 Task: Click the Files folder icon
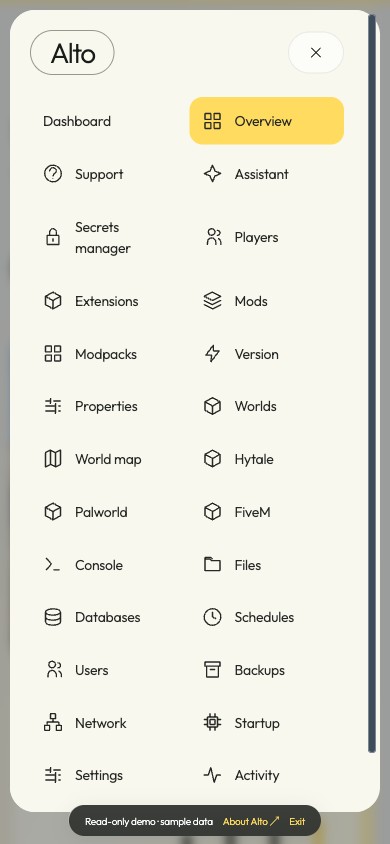(212, 565)
